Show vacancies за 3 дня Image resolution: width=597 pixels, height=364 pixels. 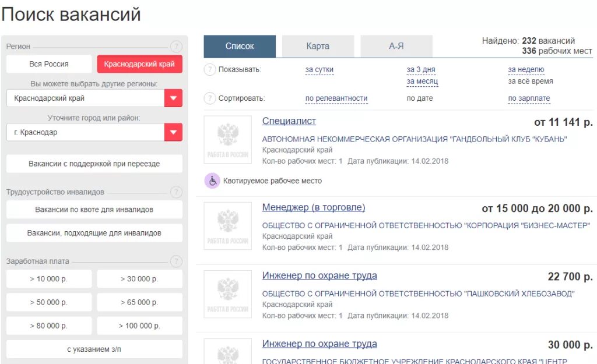[x=421, y=70]
